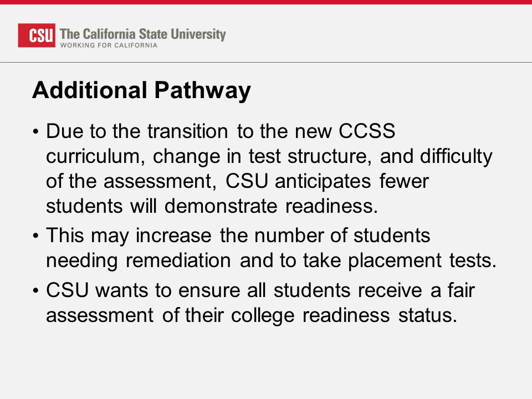The height and width of the screenshot is (399, 532).
Task: Click the red bar at slide top
Action: point(266,2)
